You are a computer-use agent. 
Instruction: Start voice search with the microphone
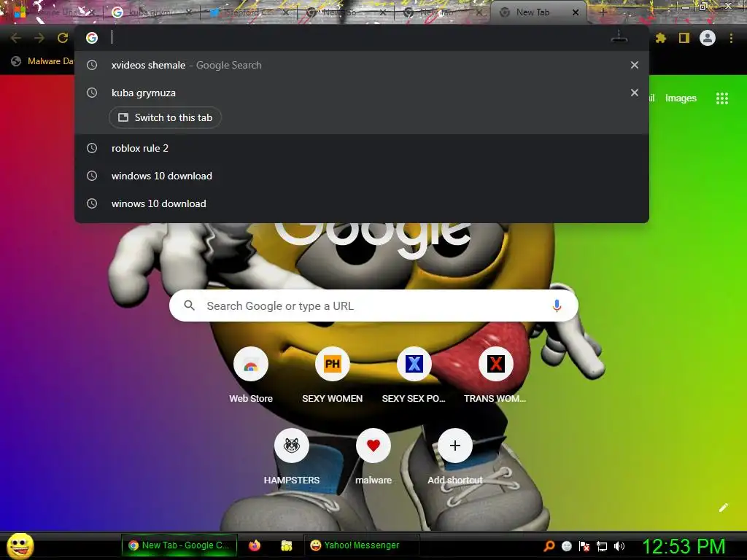pyautogui.click(x=557, y=306)
